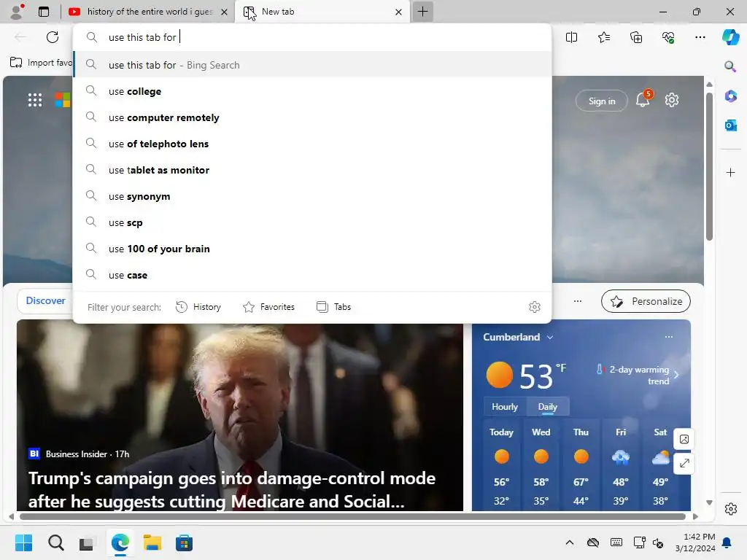Open Settings and more ellipsis menu
The height and width of the screenshot is (560, 747).
point(700,37)
